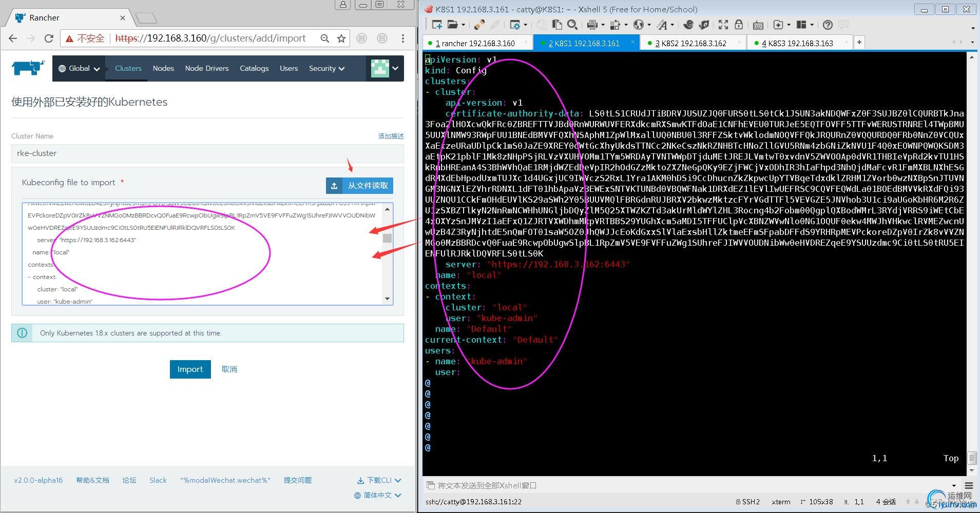The width and height of the screenshot is (980, 513).
Task: Click the Import button
Action: pos(190,369)
